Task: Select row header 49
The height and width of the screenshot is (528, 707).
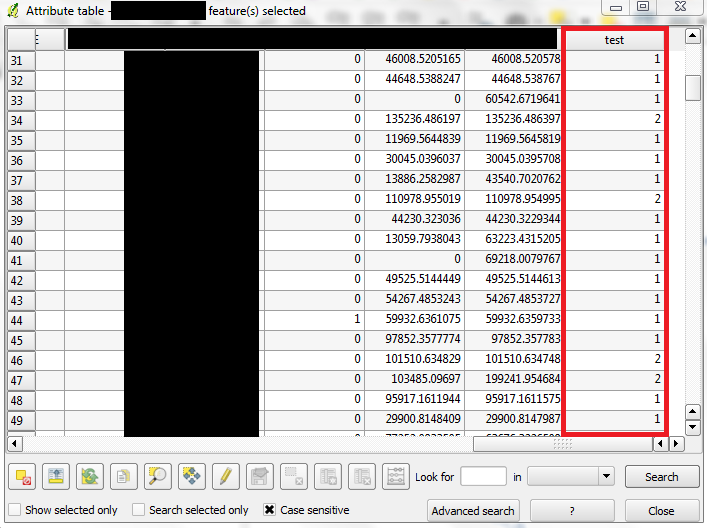Action: tap(21, 420)
